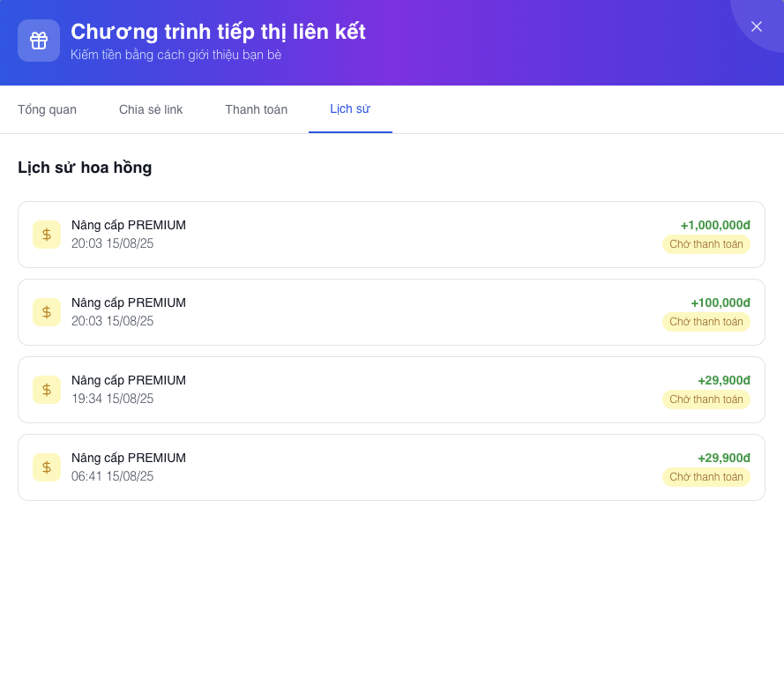Screen dimensions: 784x694
Task: Open the Nâng cấp PREMIUM entry from 06:41
Action: coord(129,458)
